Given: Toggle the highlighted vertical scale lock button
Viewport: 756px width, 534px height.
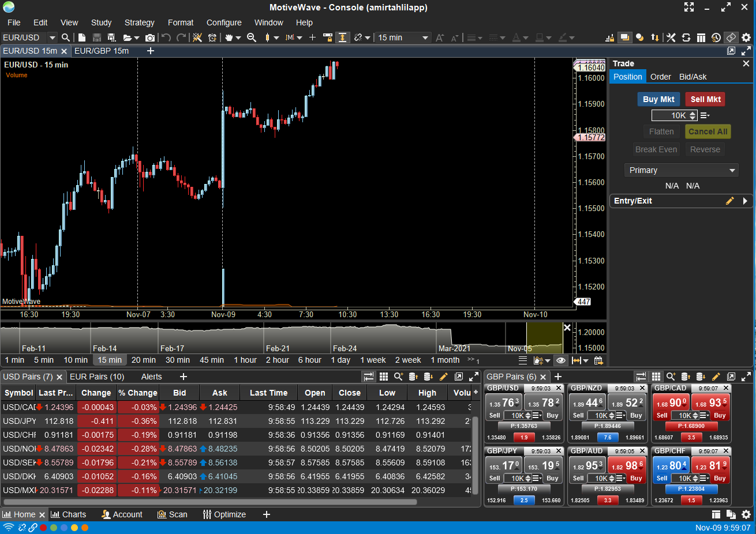Looking at the screenshot, I should 342,37.
